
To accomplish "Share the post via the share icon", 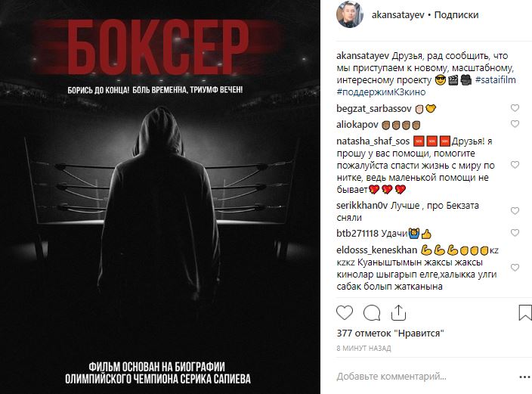I will click(x=398, y=312).
